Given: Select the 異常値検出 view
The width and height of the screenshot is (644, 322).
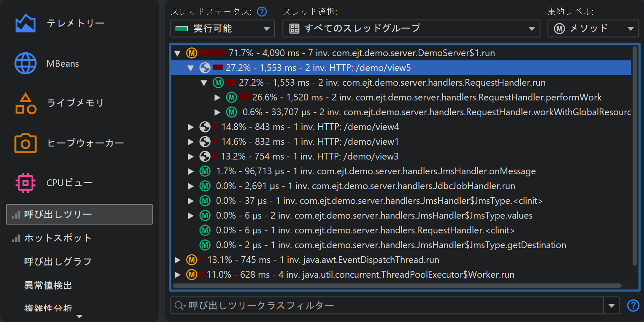Looking at the screenshot, I should 48,285.
